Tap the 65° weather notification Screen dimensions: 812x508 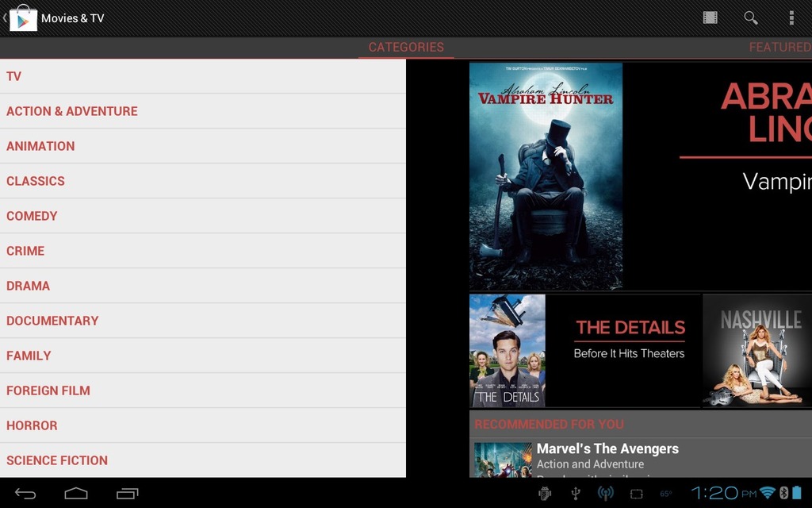(666, 494)
